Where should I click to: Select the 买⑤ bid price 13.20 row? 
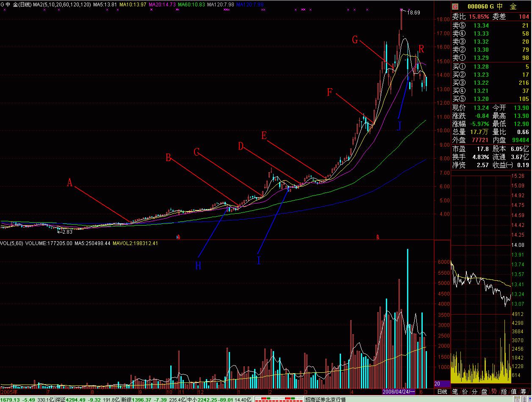tap(491, 98)
